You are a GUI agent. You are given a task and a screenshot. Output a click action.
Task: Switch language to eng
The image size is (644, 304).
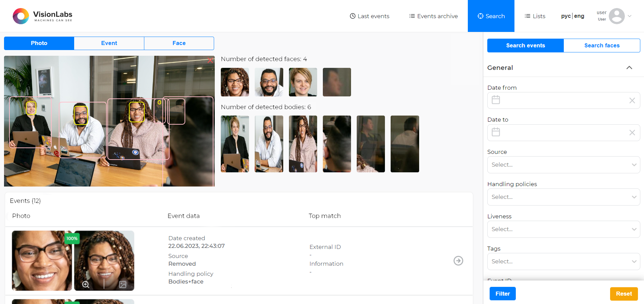pyautogui.click(x=579, y=16)
